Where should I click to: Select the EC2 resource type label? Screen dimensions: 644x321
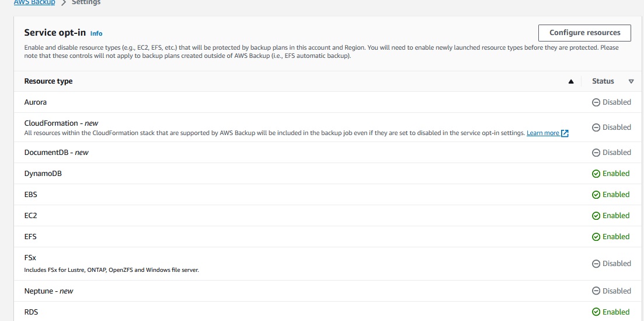(x=31, y=216)
